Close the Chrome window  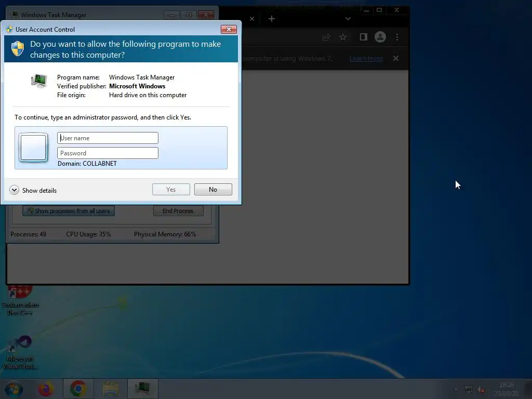click(x=396, y=10)
